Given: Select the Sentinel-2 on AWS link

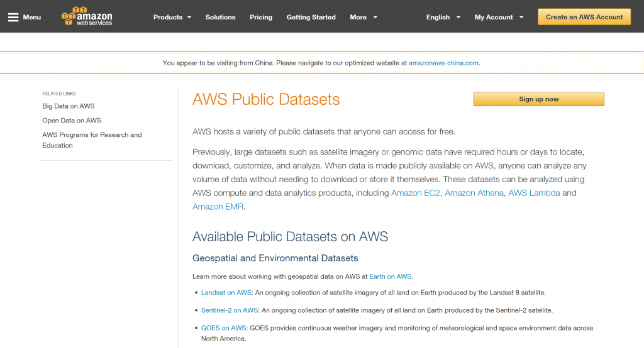Looking at the screenshot, I should click(230, 310).
